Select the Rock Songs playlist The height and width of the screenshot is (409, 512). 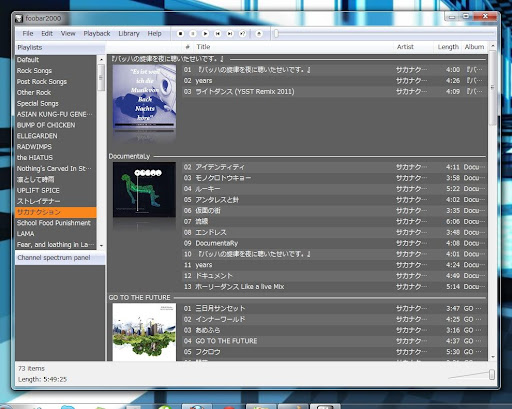[56, 71]
